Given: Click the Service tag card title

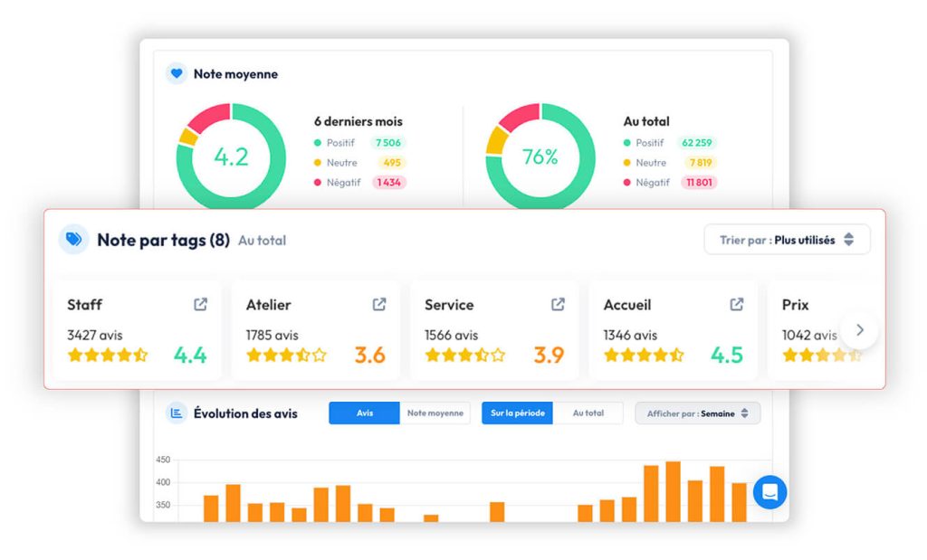Looking at the screenshot, I should tap(449, 305).
